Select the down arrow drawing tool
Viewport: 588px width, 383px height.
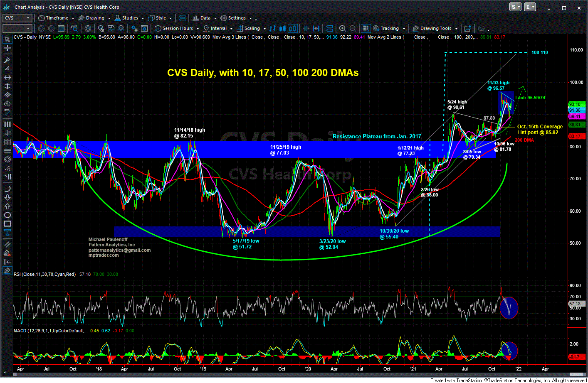tap(7, 197)
